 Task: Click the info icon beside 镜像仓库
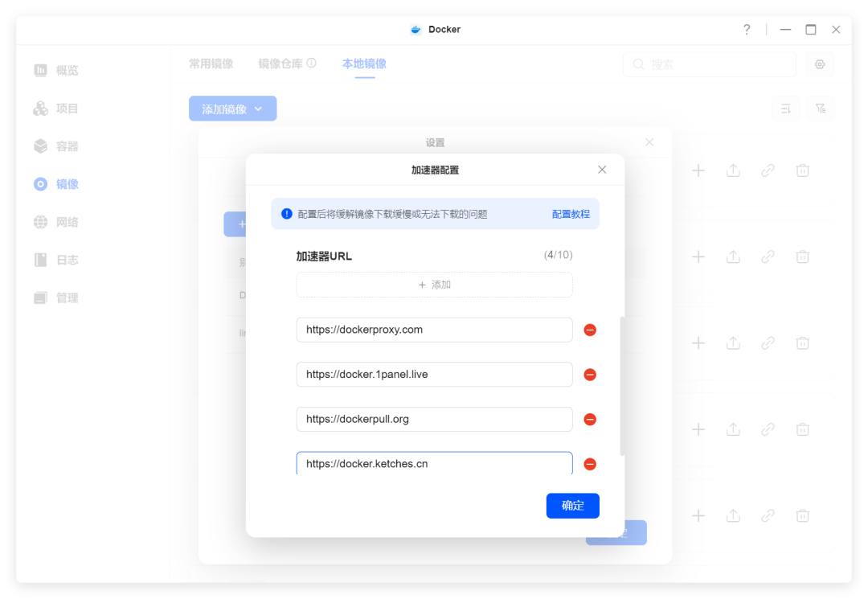[312, 63]
